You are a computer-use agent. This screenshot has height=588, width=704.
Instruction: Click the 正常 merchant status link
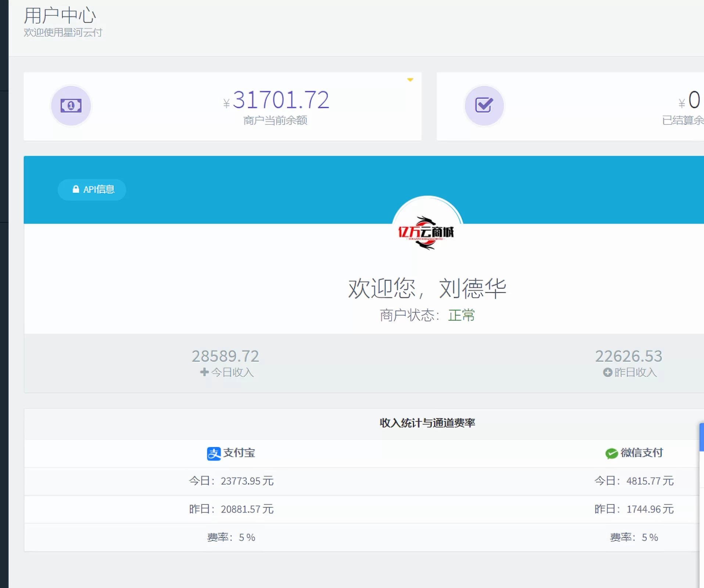click(461, 315)
